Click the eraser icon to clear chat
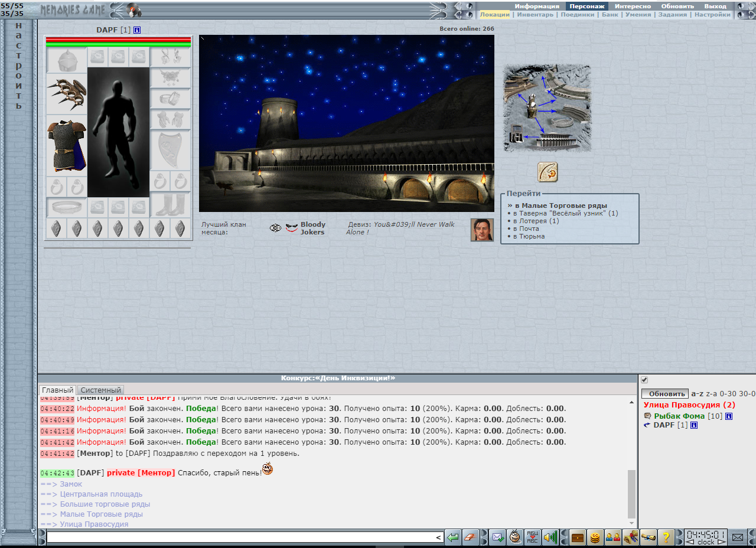The width and height of the screenshot is (756, 548). click(470, 537)
